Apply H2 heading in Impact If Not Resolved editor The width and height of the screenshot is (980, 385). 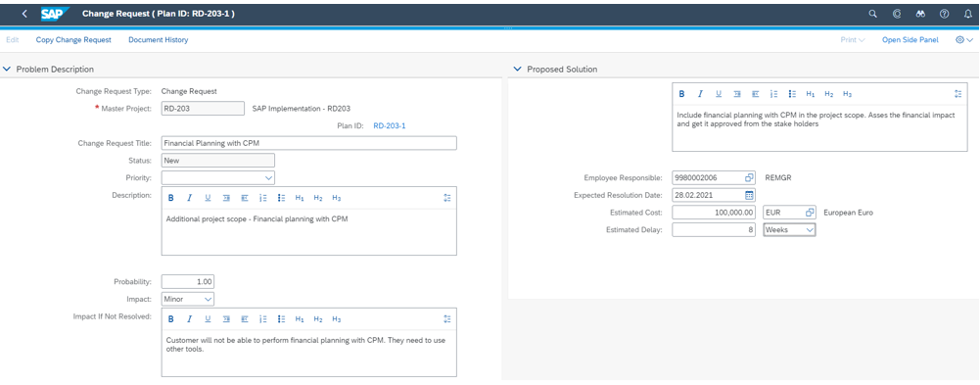tap(318, 318)
